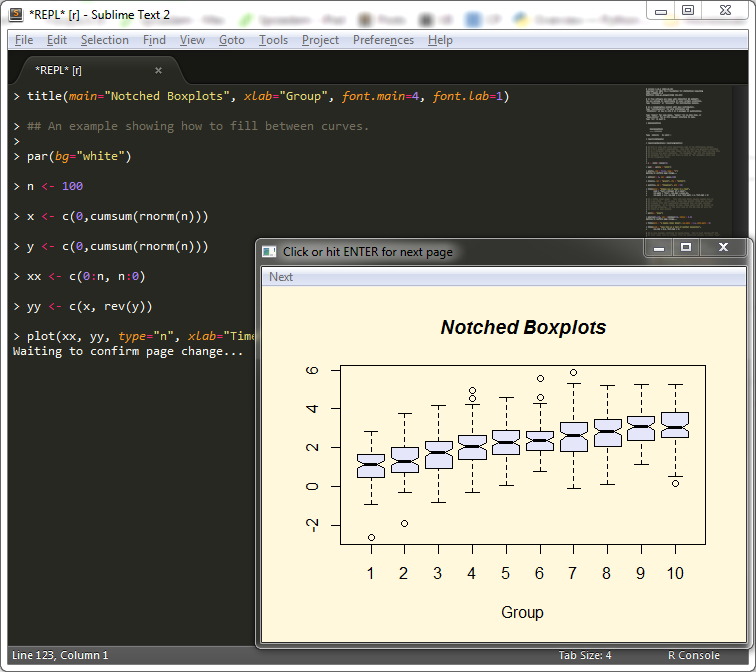Open the Selection menu
Image resolution: width=756 pixels, height=672 pixels.
point(104,40)
